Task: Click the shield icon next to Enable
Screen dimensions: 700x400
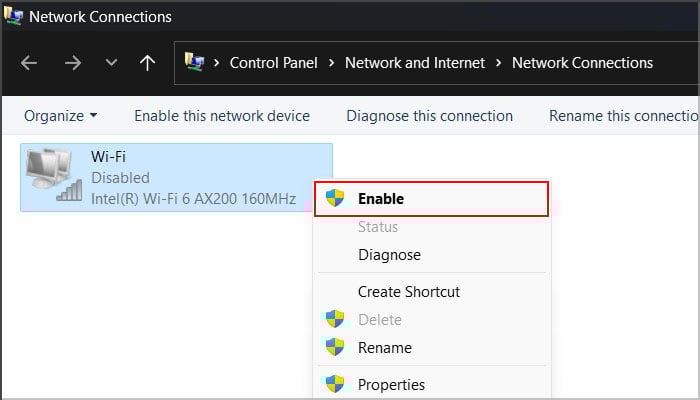Action: click(x=336, y=198)
